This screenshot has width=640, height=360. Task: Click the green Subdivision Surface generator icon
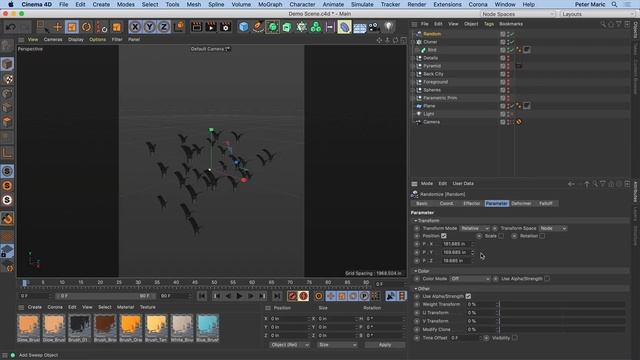(x=273, y=27)
